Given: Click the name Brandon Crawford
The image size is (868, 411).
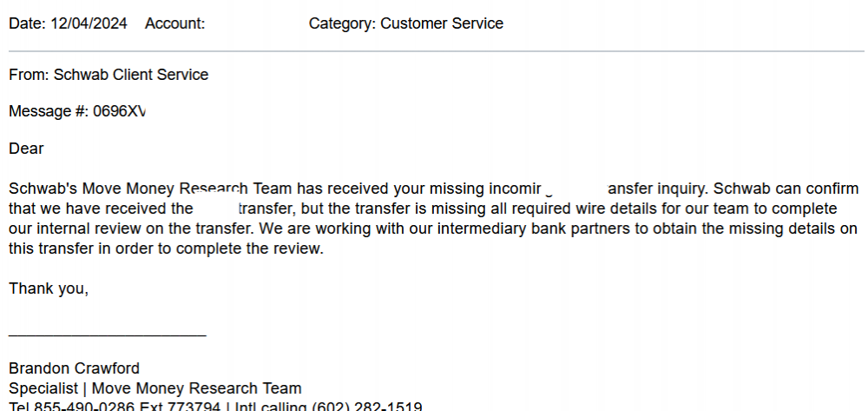Looking at the screenshot, I should point(74,368).
